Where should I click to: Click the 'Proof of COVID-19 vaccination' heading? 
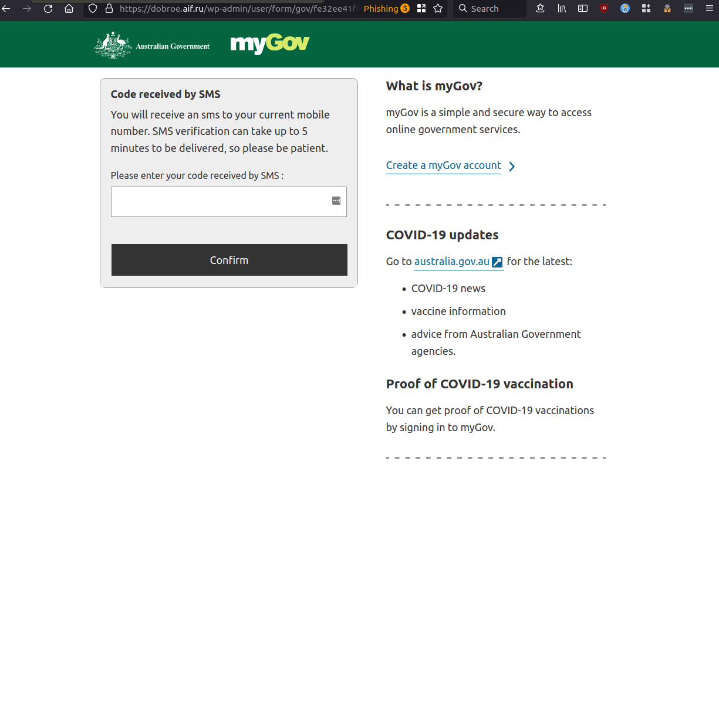pos(480,384)
